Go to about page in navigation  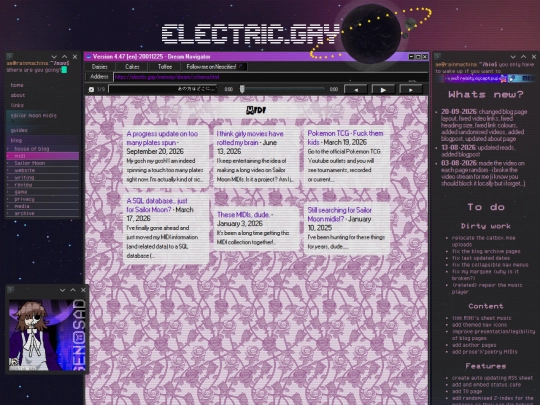18,95
